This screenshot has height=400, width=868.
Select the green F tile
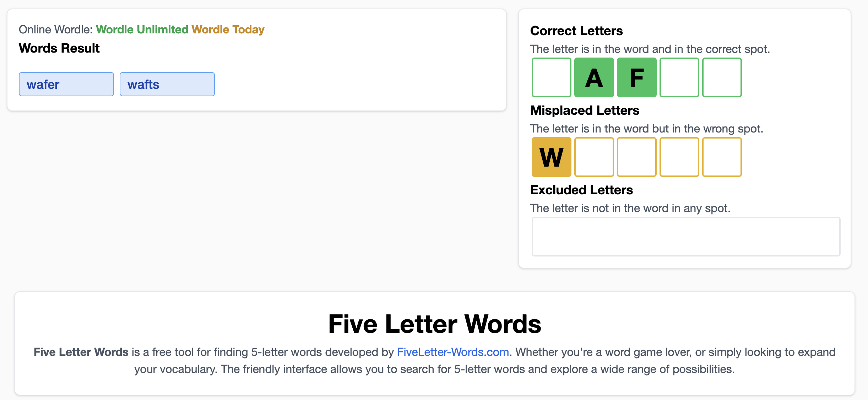click(x=636, y=78)
